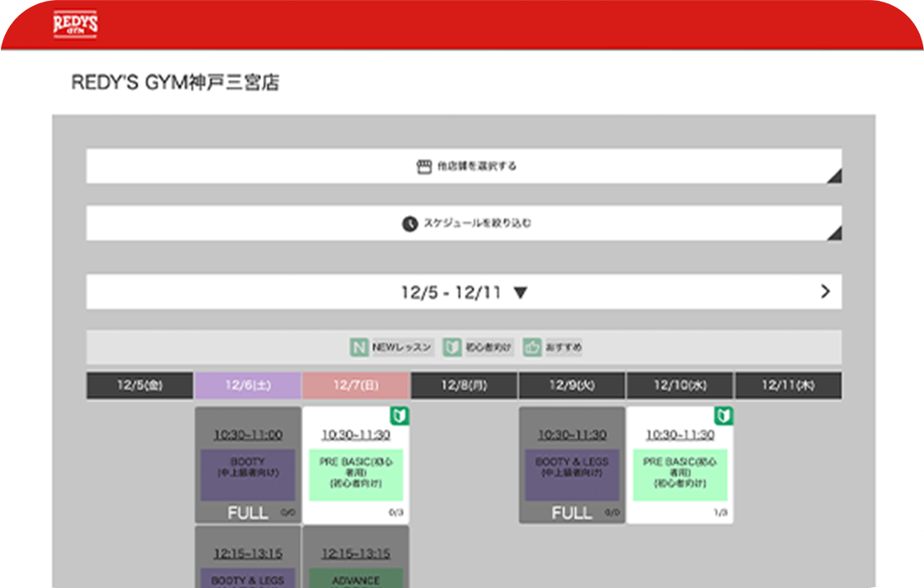Select the 12/7(日) day header
This screenshot has width=924, height=588.
356,386
